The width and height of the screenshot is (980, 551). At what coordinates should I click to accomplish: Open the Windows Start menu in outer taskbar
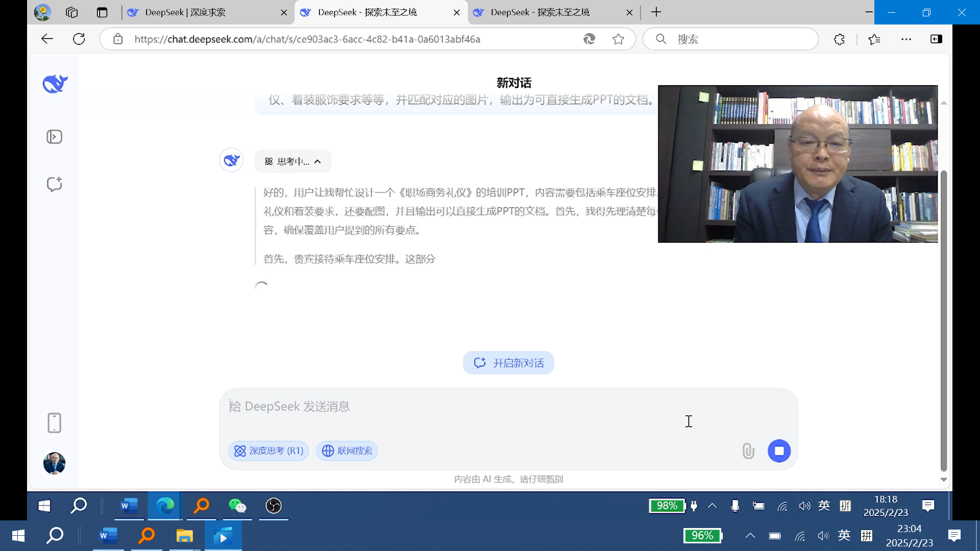(18, 536)
